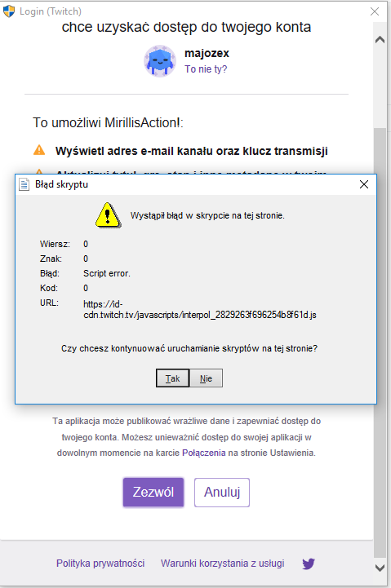Screen dimensions: 391x588
Task: Click 'Wyświetl adres e-mail kanału' permission text
Action: (191, 151)
